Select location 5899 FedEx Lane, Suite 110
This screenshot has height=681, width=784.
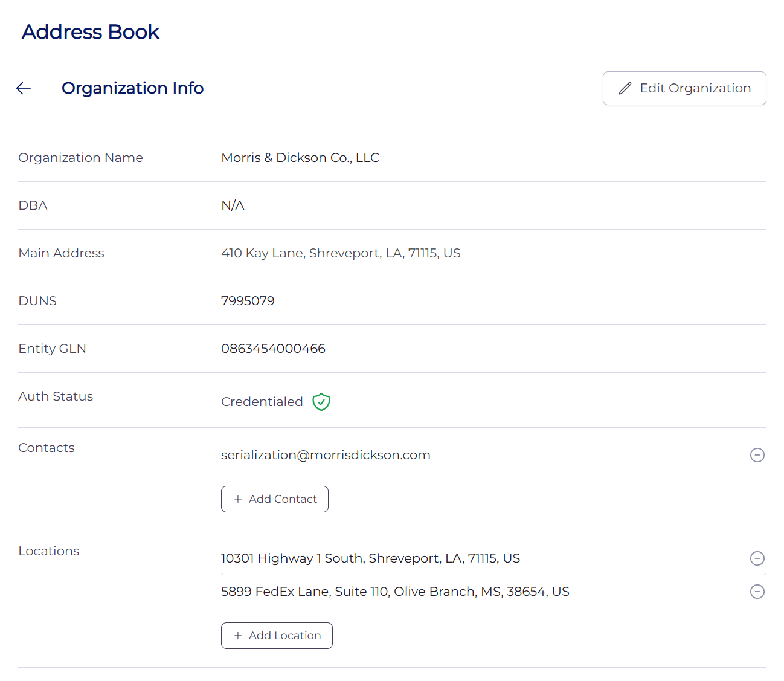395,592
